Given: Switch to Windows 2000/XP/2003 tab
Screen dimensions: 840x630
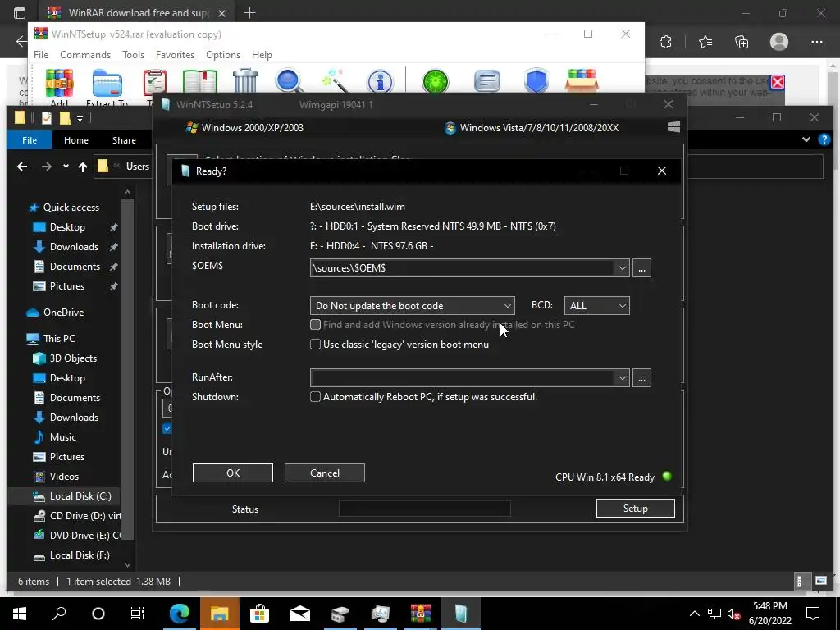Looking at the screenshot, I should pyautogui.click(x=244, y=127).
